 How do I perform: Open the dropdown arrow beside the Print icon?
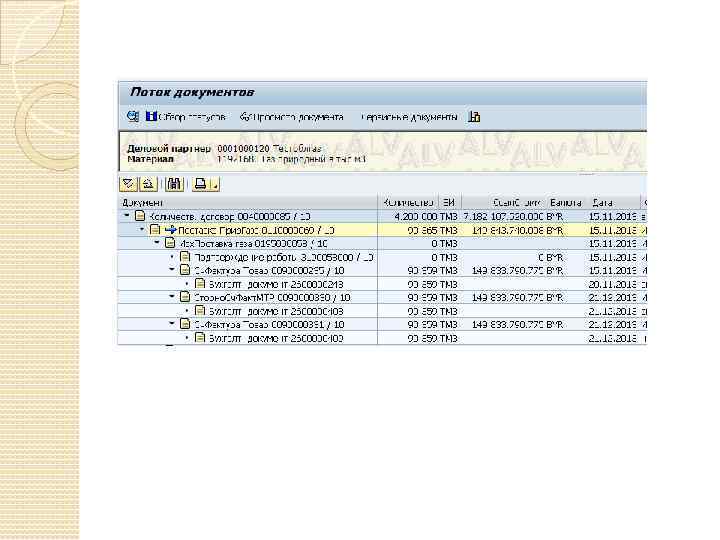coord(215,184)
